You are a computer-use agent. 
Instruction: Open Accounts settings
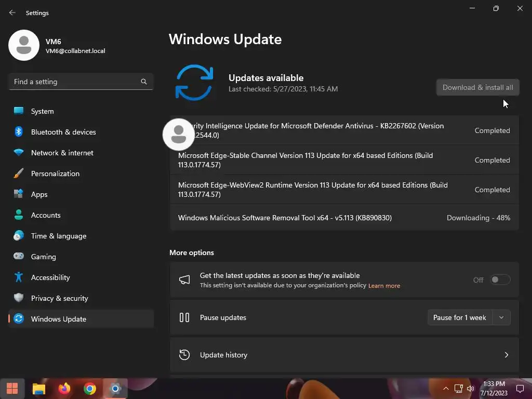(81, 215)
